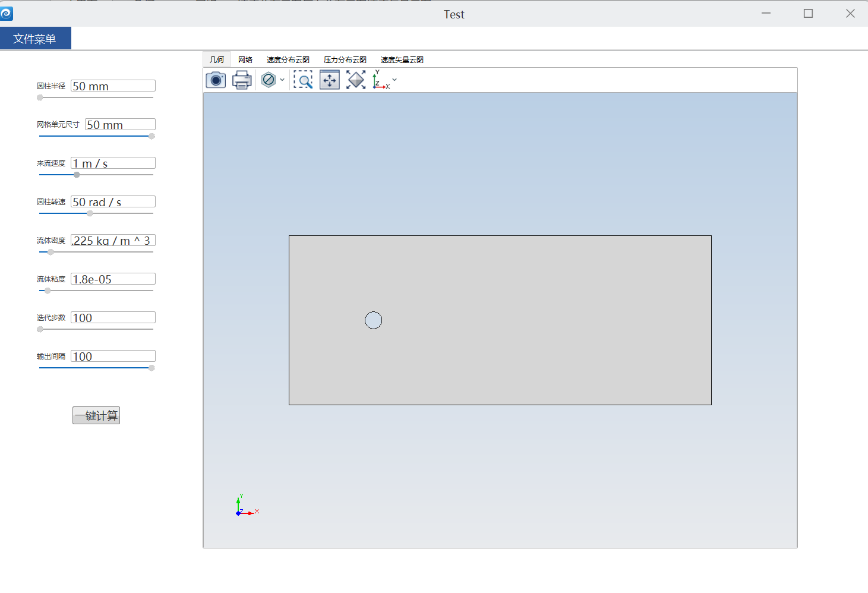Switch to the 几何 tab
868x593 pixels.
(x=217, y=59)
